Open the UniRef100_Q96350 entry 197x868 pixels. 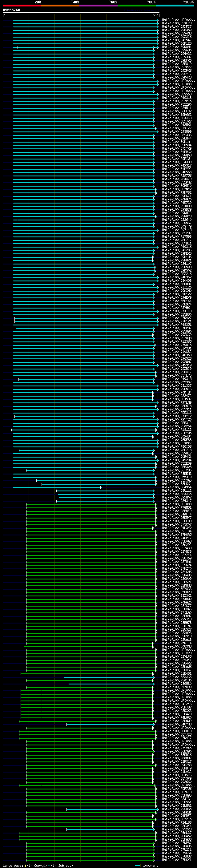(x=177, y=30)
